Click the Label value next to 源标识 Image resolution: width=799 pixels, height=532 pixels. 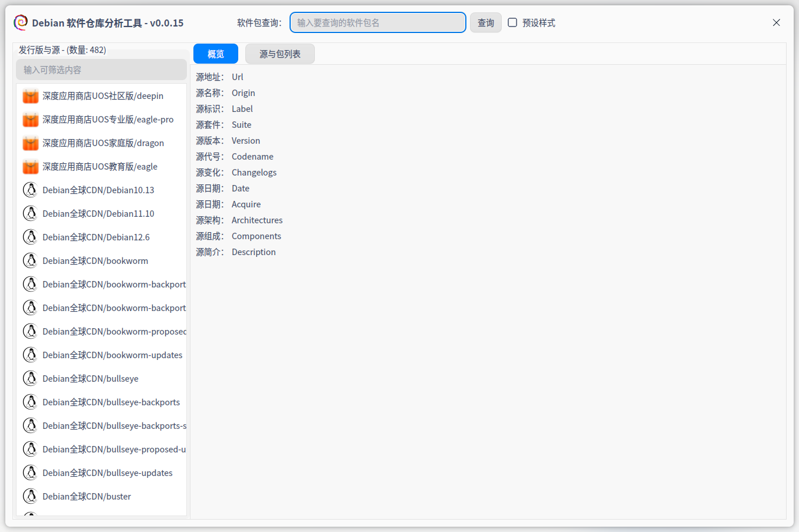(x=242, y=109)
